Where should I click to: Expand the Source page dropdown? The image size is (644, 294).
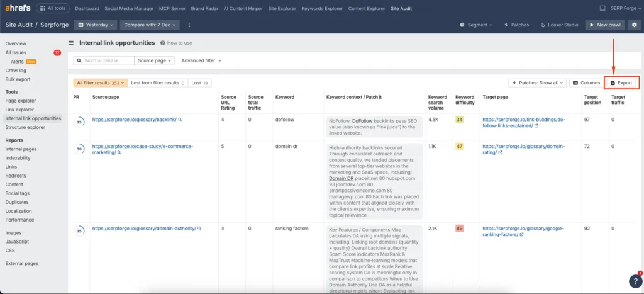[154, 60]
